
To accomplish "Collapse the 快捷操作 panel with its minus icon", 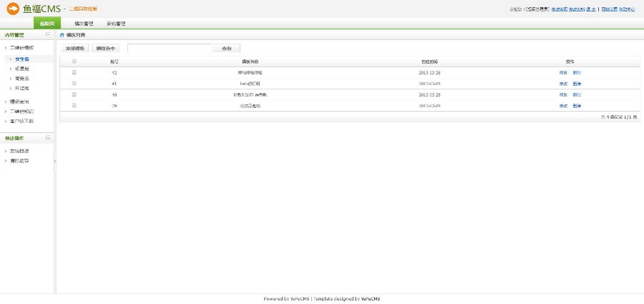I will [x=49, y=137].
